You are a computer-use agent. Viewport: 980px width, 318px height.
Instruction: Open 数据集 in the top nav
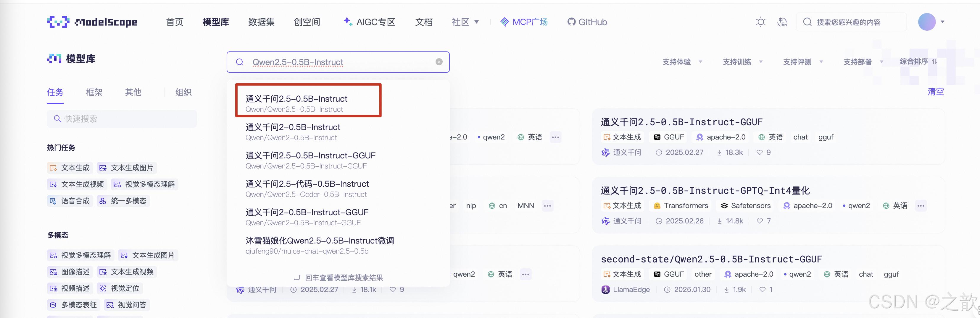[x=261, y=22]
